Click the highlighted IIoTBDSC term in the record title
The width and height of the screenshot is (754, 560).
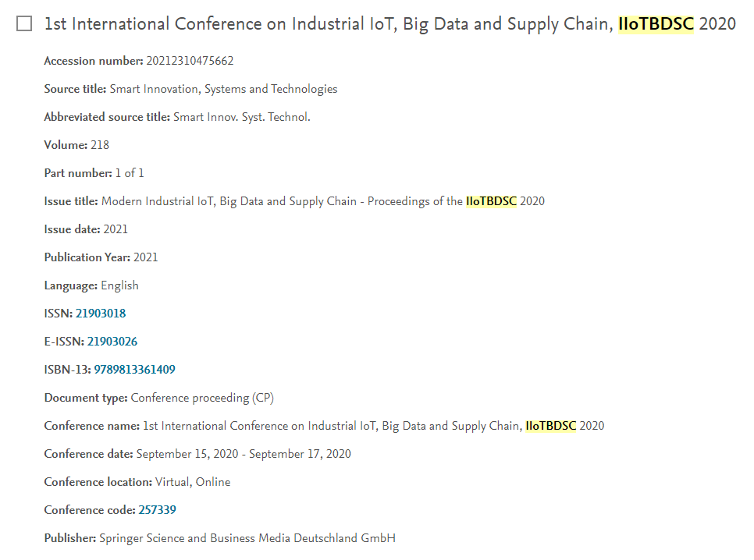coord(656,24)
